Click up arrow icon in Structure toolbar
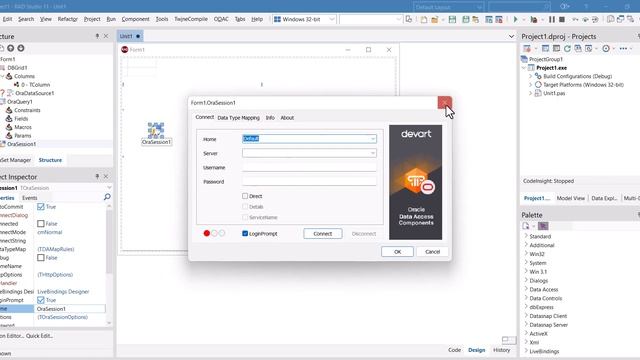 click(x=11, y=48)
